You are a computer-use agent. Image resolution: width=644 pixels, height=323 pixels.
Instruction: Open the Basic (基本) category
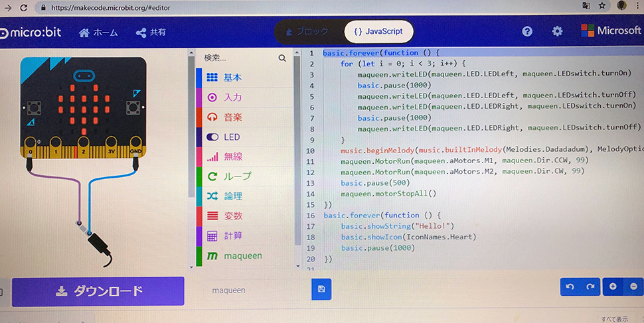pos(244,78)
